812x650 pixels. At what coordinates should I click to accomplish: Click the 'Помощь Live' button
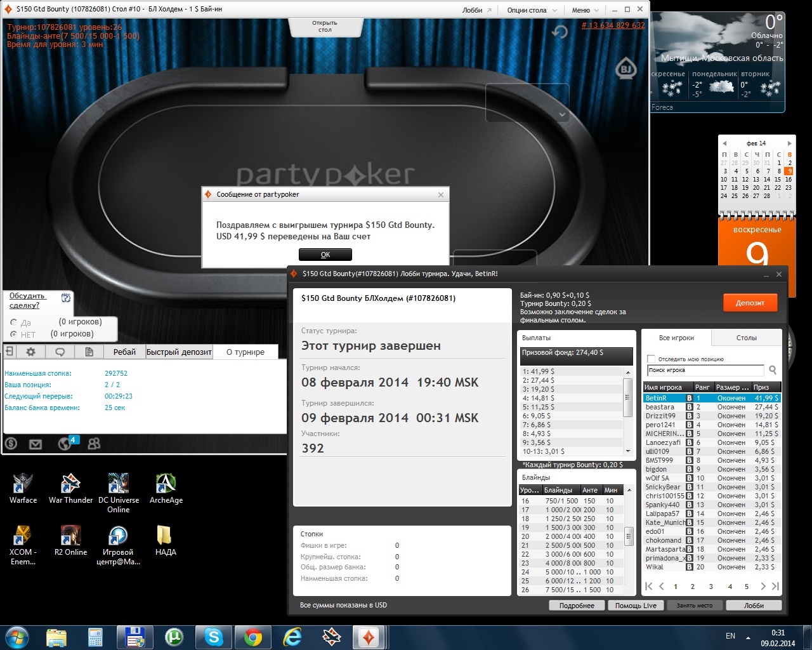coord(636,606)
